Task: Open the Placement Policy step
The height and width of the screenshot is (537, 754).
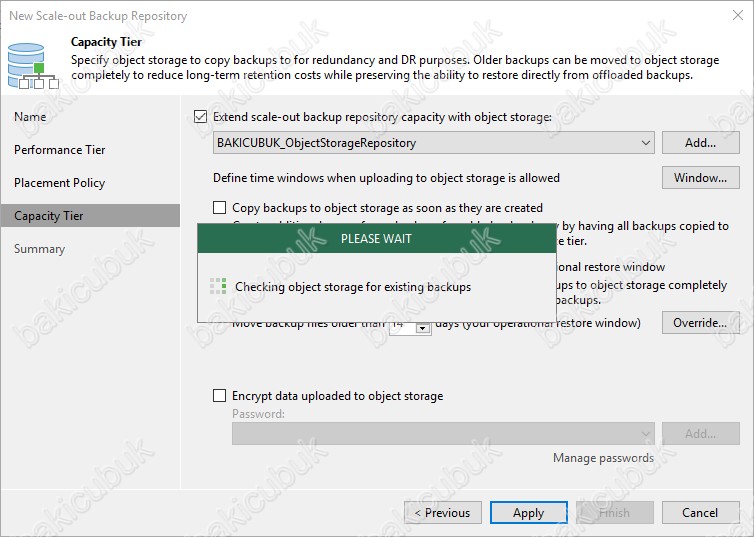Action: click(x=59, y=183)
